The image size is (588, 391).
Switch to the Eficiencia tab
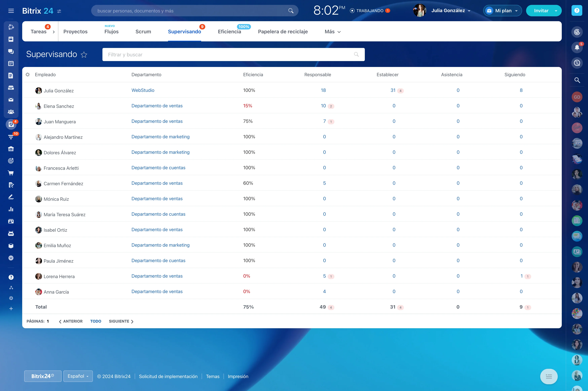[x=229, y=32]
